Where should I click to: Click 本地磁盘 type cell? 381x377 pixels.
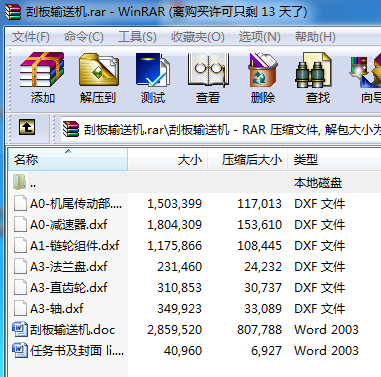click(x=318, y=182)
